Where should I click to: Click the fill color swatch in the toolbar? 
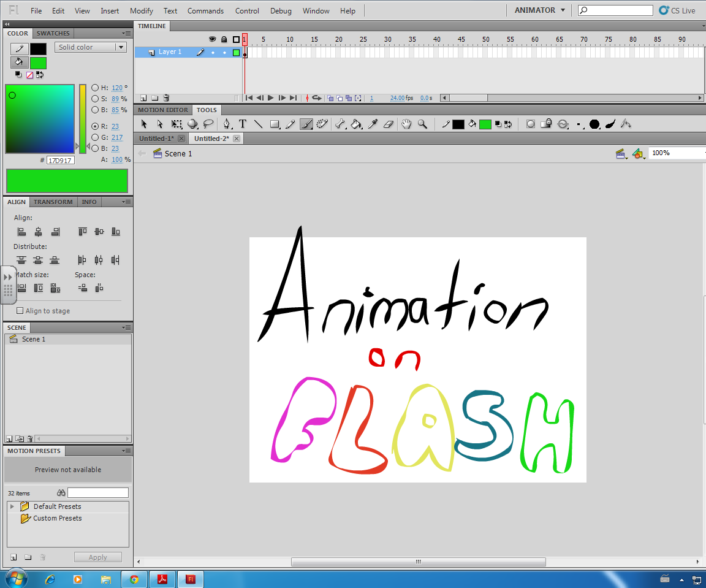(485, 124)
